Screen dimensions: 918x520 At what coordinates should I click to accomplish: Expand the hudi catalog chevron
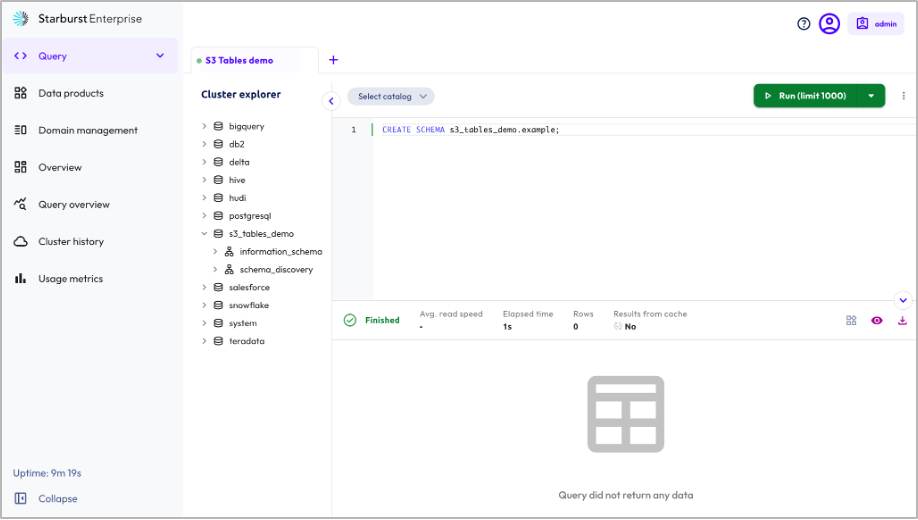coord(204,197)
